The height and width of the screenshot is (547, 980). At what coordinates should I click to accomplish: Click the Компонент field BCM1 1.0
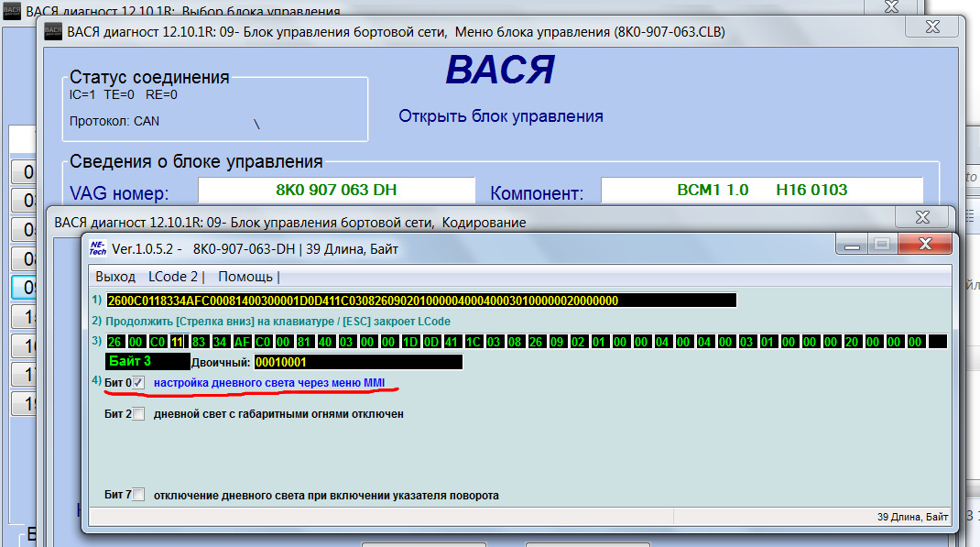[x=762, y=190]
